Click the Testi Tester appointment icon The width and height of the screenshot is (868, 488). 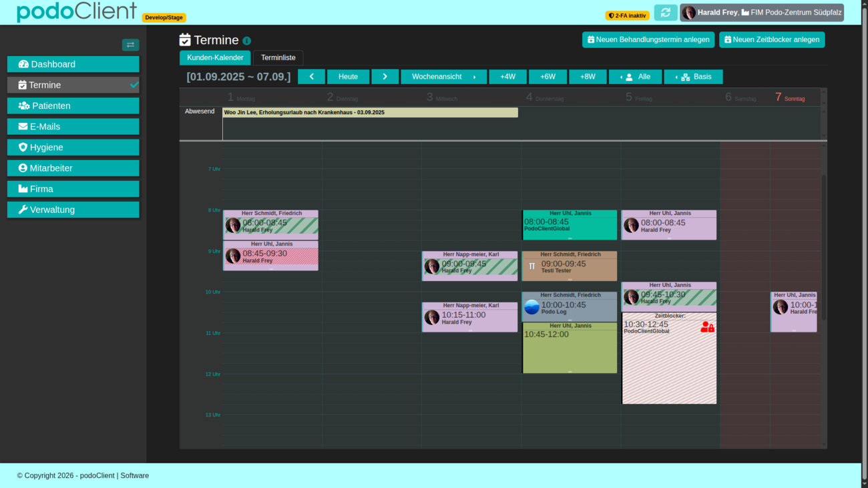(x=531, y=266)
